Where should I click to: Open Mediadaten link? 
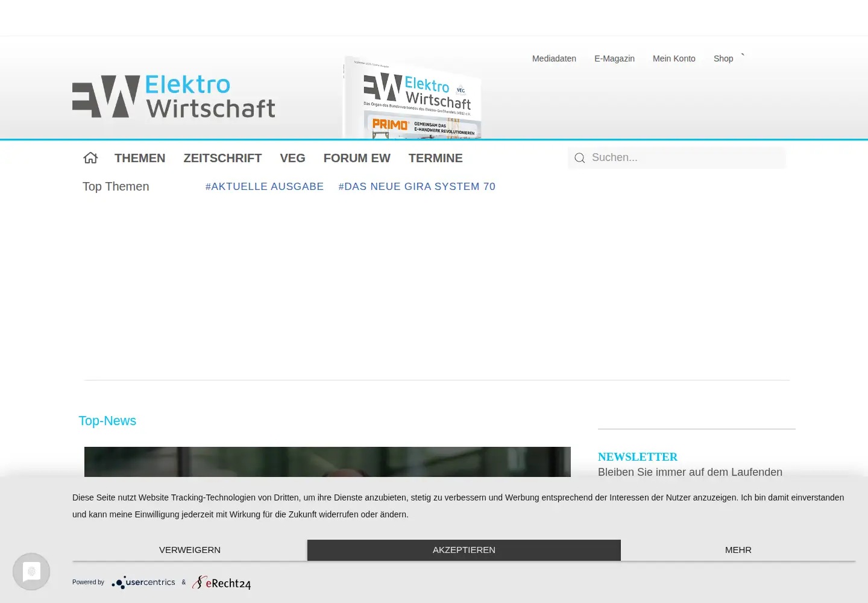coord(554,58)
